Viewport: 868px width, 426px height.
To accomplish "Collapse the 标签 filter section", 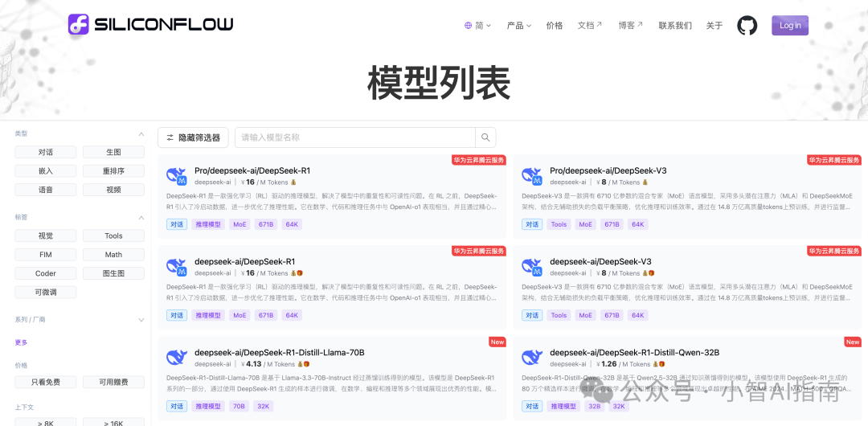I will 141,218.
